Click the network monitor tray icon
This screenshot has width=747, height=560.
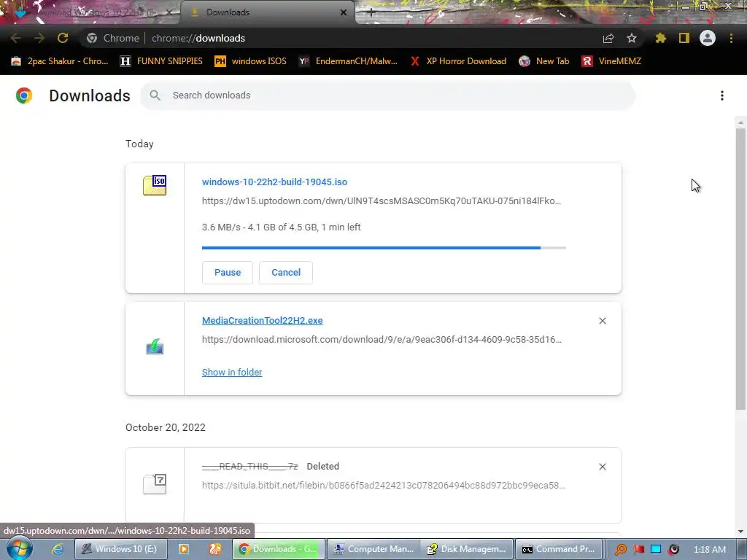click(x=656, y=549)
